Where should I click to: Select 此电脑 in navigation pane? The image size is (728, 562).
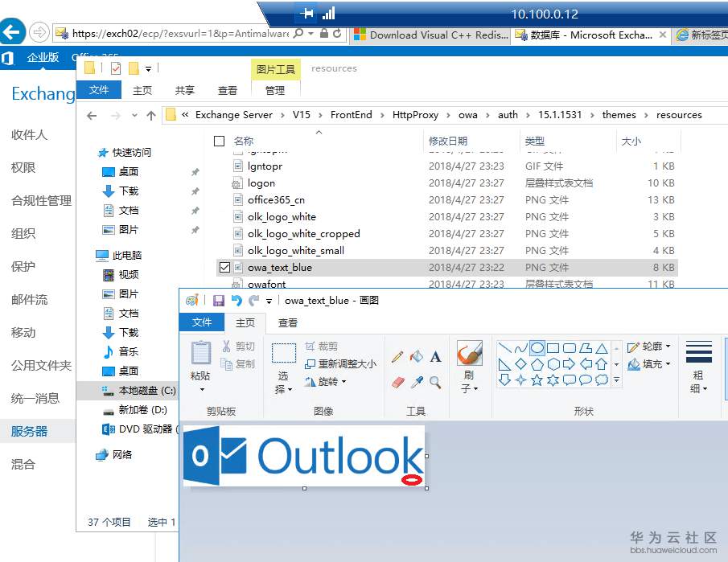point(119,255)
